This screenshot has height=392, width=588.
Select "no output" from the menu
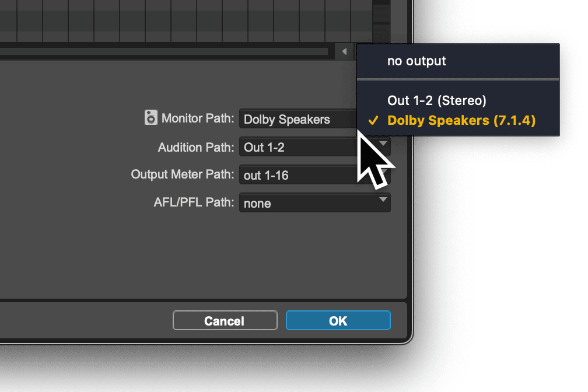[415, 61]
